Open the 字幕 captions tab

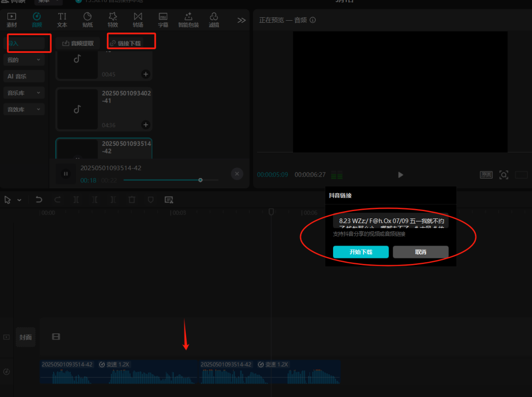point(163,20)
